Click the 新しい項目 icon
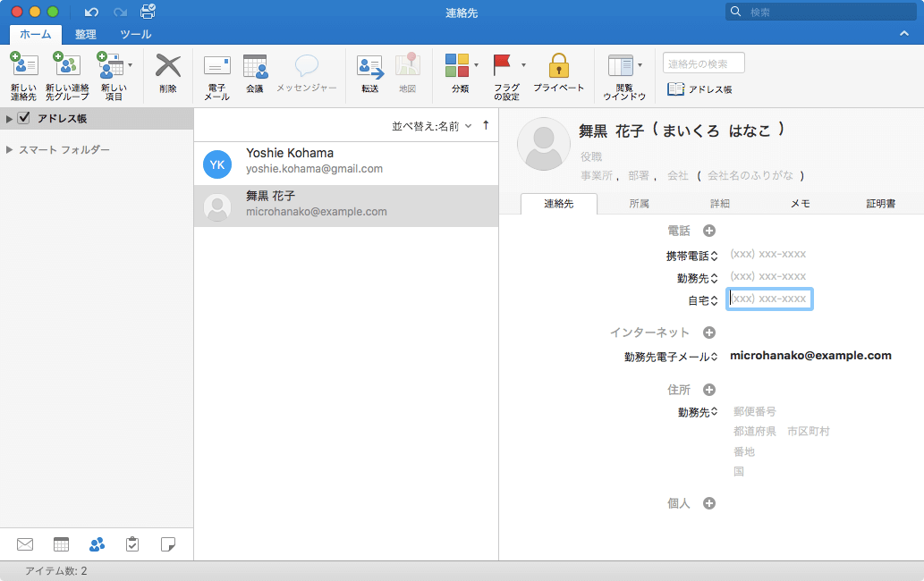Screen dimensions: 924x581 (x=112, y=65)
